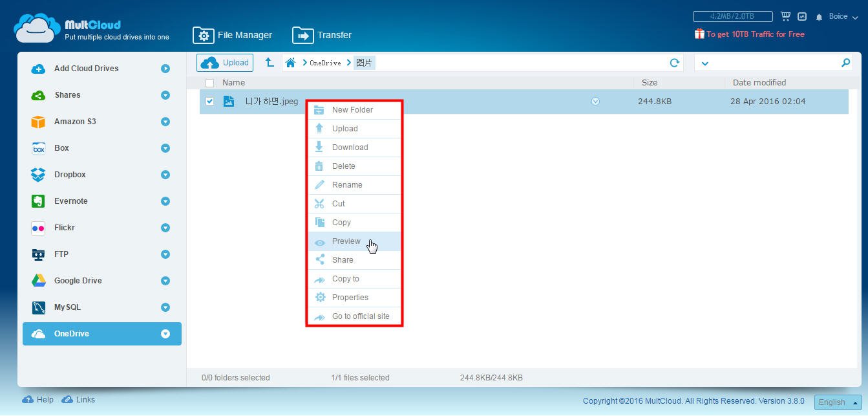Choose Properties from context menu
The width and height of the screenshot is (868, 416).
(354, 298)
